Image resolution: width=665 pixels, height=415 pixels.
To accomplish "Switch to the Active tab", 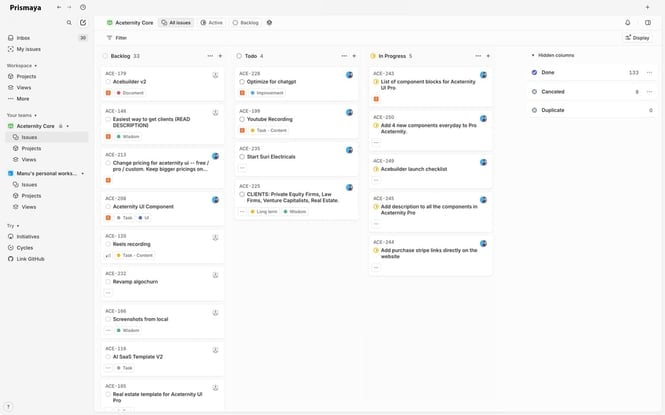I will (211, 22).
